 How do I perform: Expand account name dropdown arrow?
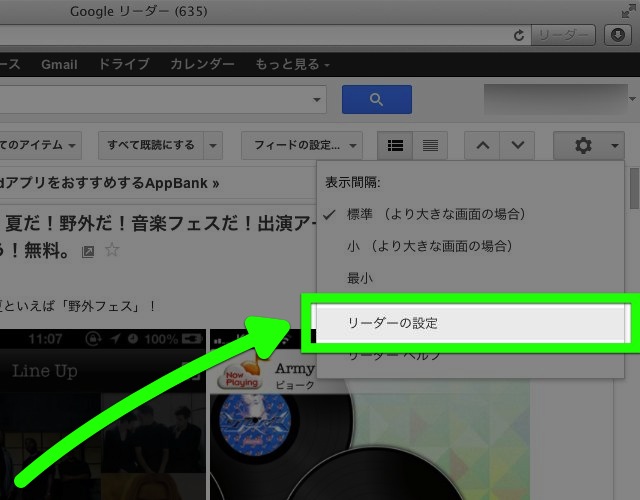[x=632, y=99]
